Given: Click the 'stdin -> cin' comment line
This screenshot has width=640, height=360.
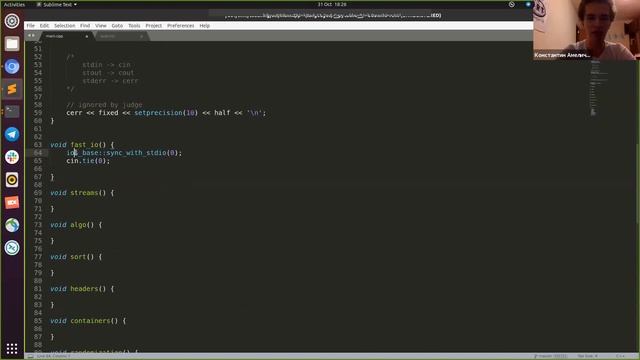Looking at the screenshot, I should coord(107,65).
